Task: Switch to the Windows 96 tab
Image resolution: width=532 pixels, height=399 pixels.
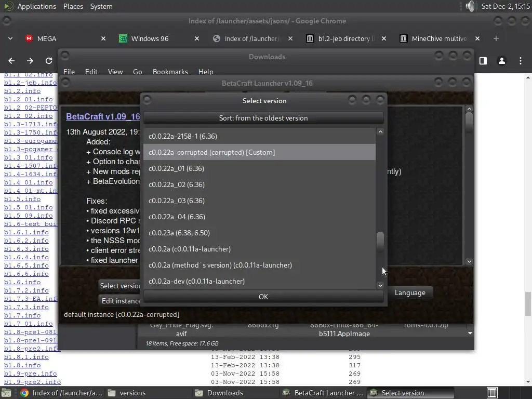Action: click(x=159, y=38)
